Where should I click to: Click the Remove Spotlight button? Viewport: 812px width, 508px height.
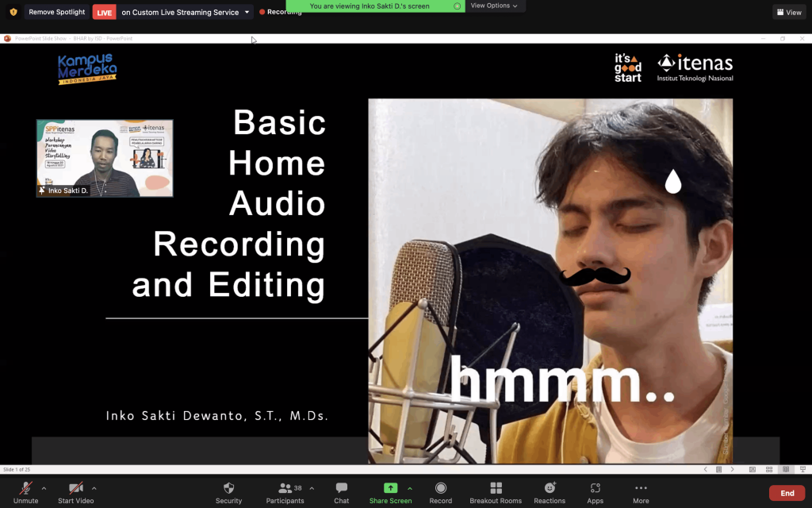[56, 12]
